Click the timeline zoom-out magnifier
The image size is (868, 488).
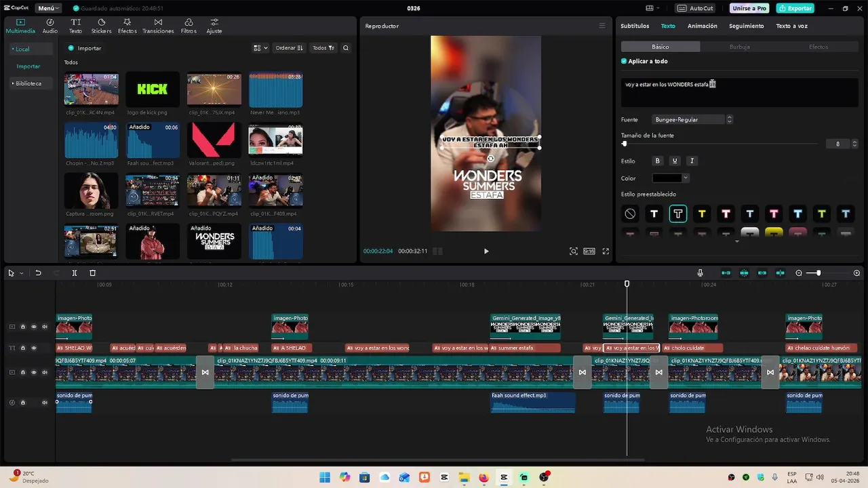pos(799,273)
